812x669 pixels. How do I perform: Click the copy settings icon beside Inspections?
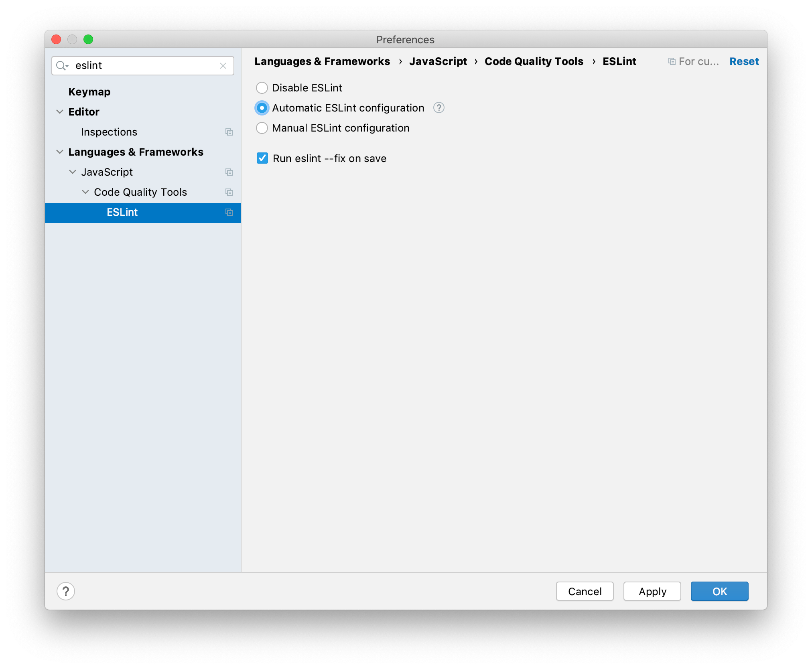[x=229, y=132]
